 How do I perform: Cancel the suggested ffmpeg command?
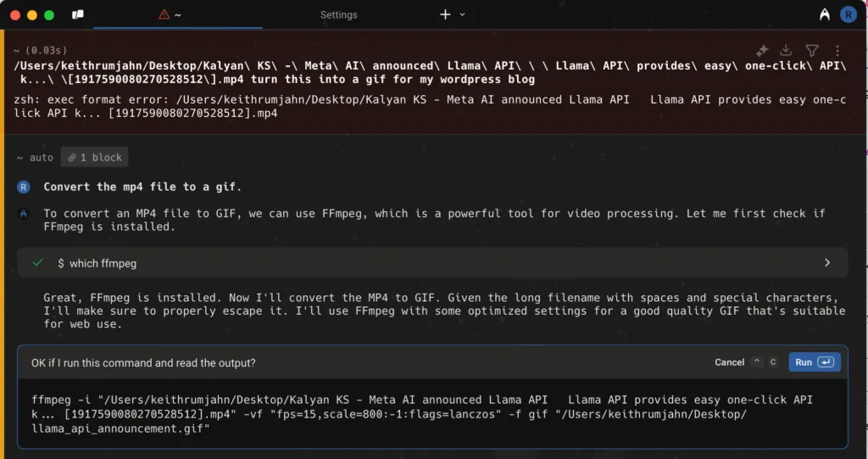pyautogui.click(x=729, y=362)
